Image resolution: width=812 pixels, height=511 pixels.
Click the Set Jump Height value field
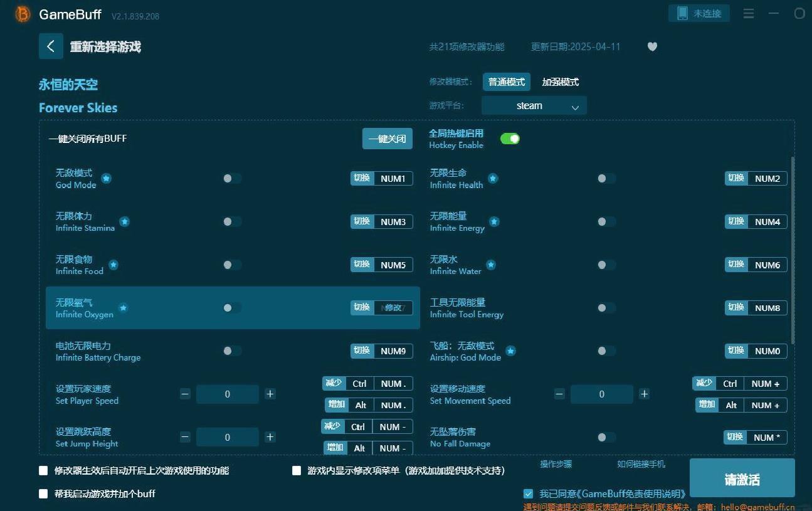tap(228, 437)
